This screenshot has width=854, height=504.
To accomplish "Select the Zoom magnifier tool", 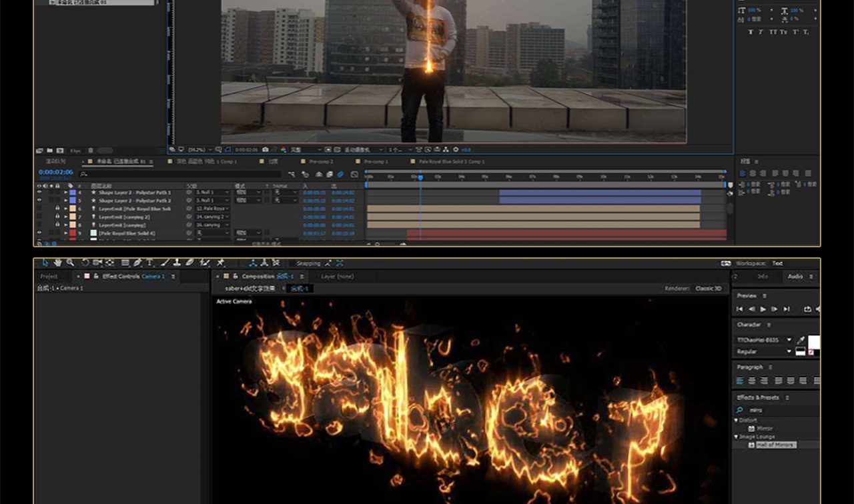I will 70,263.
